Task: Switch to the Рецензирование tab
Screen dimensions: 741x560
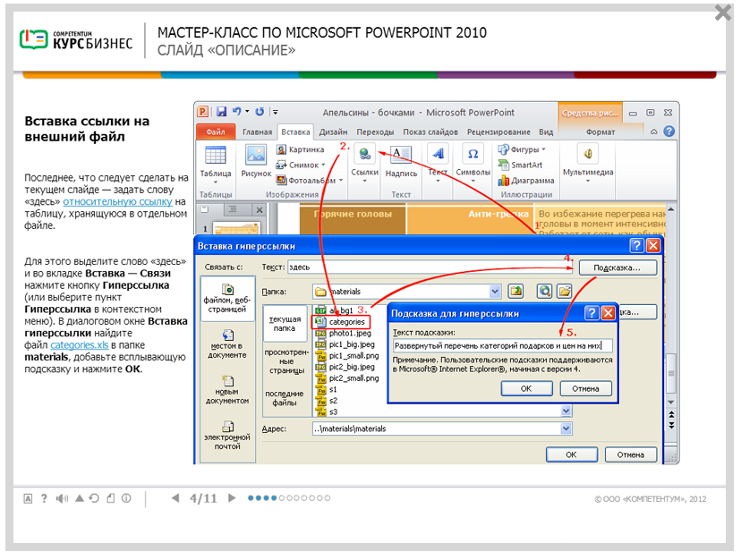Action: [498, 132]
